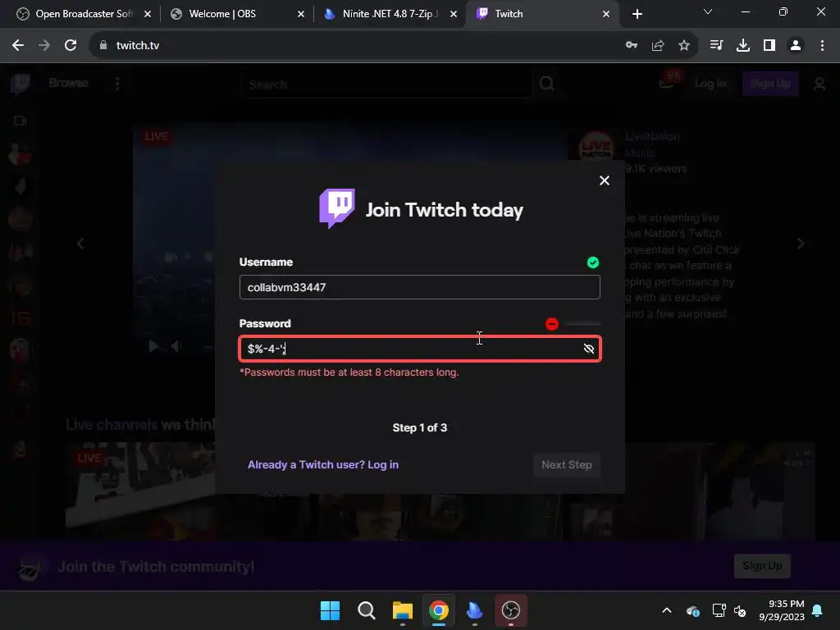Click the Sign Up header button
840x630 pixels.
tap(769, 84)
